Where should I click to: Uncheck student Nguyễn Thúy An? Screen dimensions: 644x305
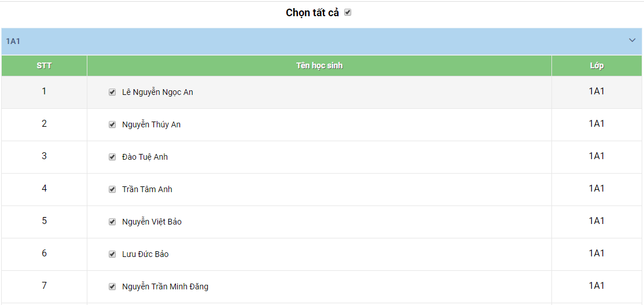(x=112, y=124)
